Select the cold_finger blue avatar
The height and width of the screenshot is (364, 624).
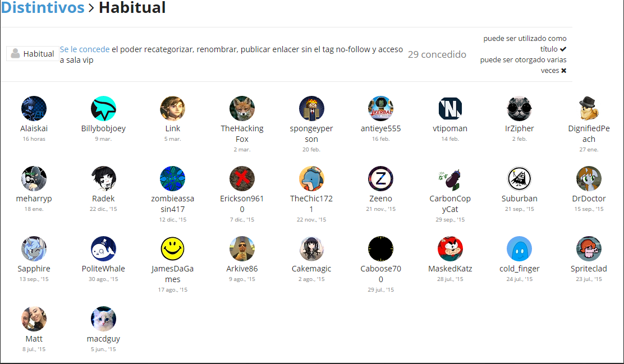(519, 249)
